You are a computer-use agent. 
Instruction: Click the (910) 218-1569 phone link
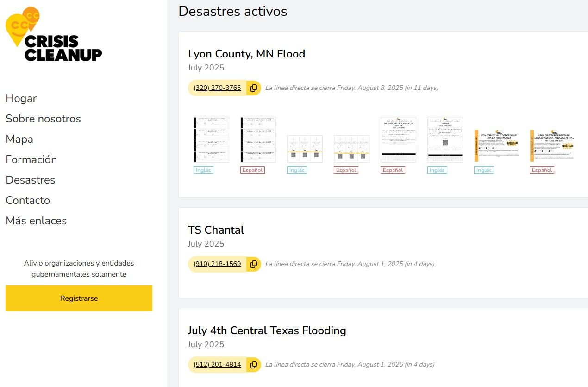point(217,264)
